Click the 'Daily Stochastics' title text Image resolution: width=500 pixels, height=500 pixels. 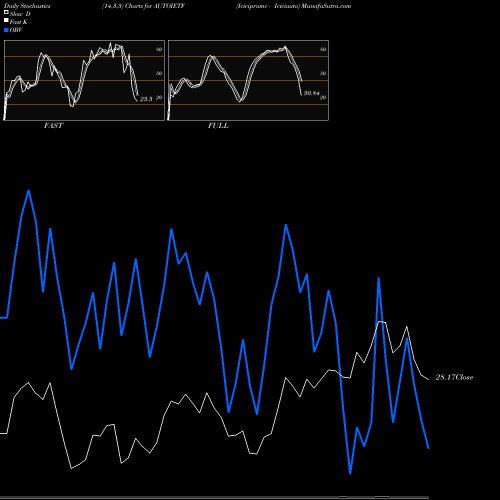(27, 6)
